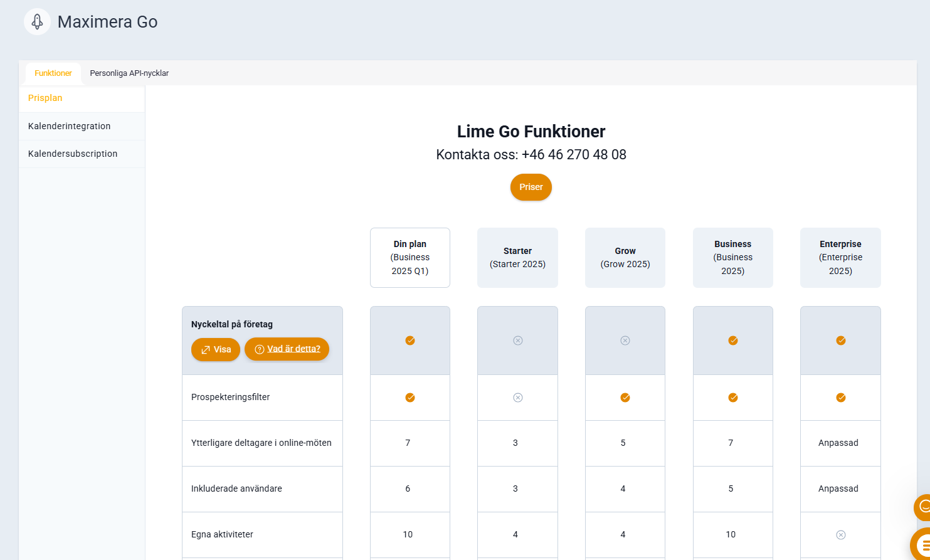Click Grow value 4 for Inkluderade användare
The height and width of the screenshot is (560, 930).
click(x=623, y=489)
